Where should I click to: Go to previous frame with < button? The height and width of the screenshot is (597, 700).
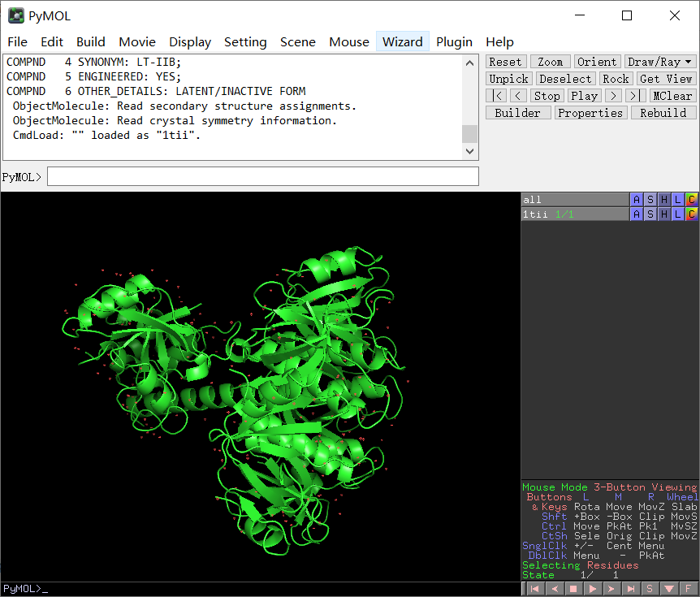(x=518, y=96)
